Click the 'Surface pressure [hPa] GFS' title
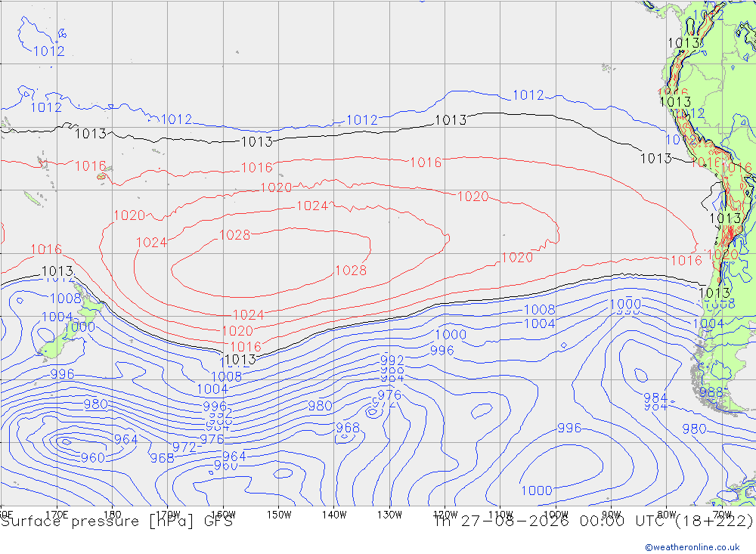 (x=116, y=522)
